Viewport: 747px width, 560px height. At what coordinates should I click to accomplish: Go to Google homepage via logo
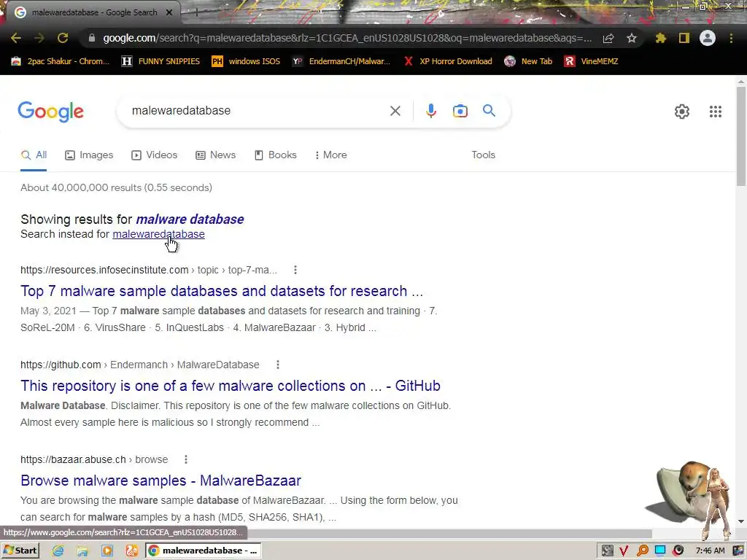[51, 112]
